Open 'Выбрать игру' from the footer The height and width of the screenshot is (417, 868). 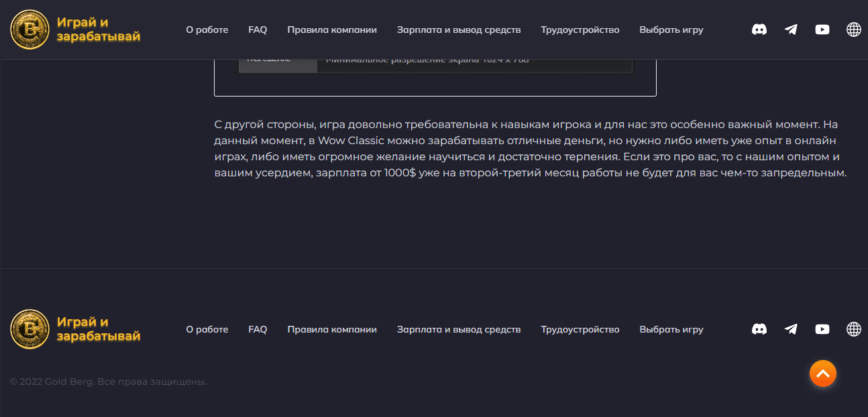(671, 329)
